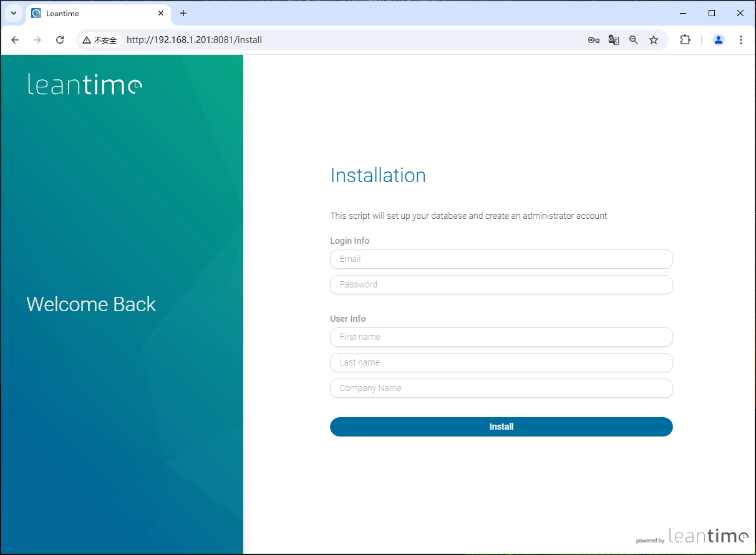
Task: Click the powered by Leantime logo
Action: point(692,536)
